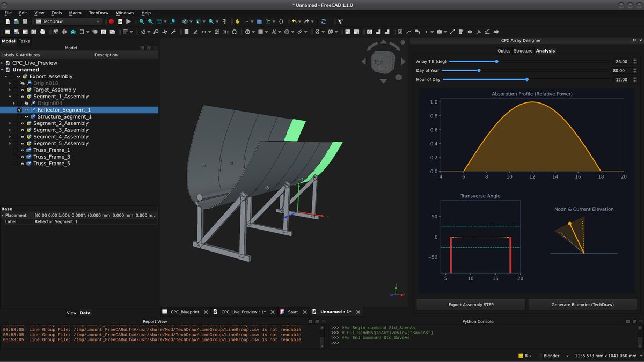
Task: Click the Hour of Day value field
Action: [620, 79]
